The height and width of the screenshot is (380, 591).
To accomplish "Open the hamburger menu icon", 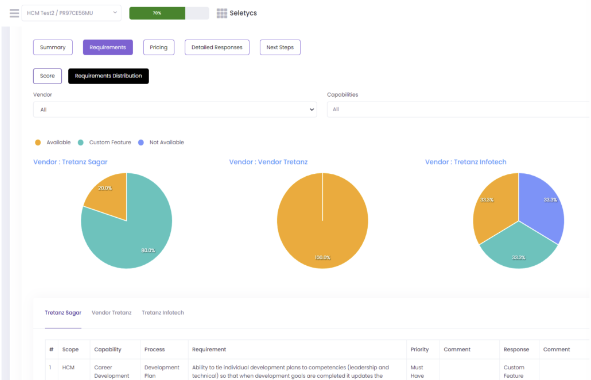I will click(14, 13).
